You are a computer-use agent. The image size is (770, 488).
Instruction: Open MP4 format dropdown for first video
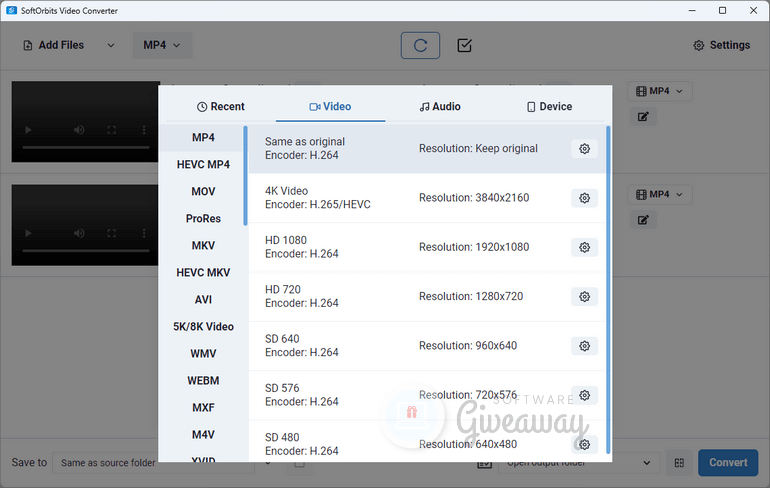point(660,91)
